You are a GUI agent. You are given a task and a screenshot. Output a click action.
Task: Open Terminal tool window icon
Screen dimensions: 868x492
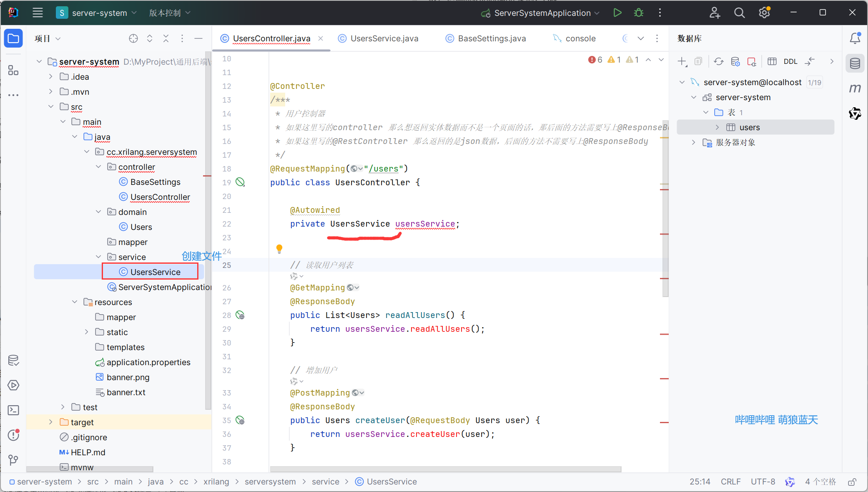coord(13,411)
